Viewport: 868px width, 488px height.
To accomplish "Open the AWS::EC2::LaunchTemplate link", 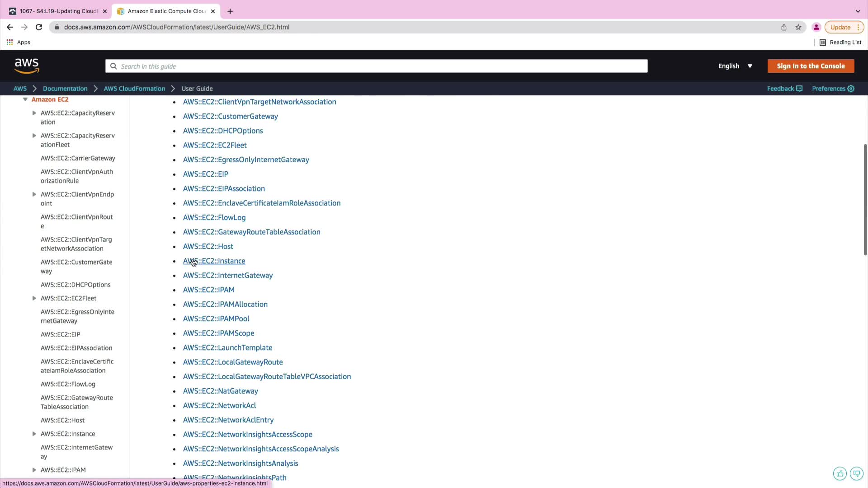I will (x=227, y=347).
